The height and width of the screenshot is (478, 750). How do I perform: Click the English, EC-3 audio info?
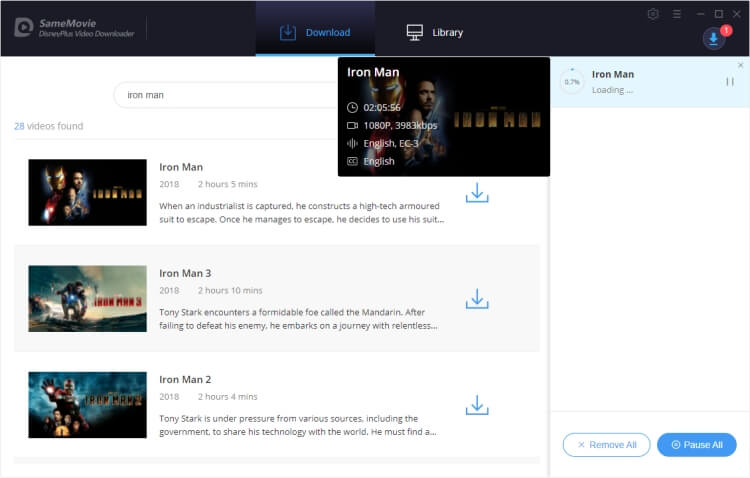[x=391, y=144]
